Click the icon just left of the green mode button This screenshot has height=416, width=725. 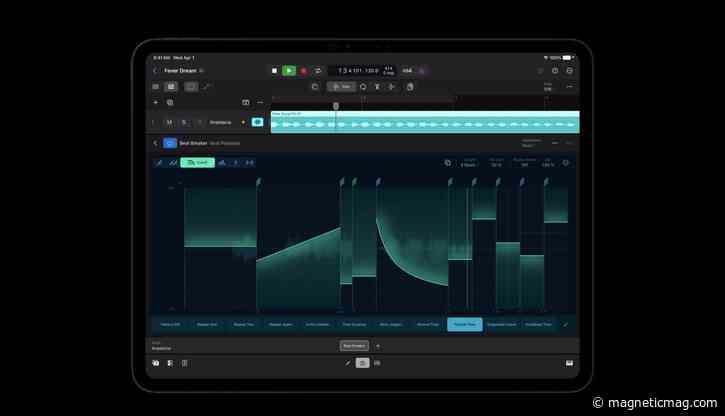pos(172,163)
